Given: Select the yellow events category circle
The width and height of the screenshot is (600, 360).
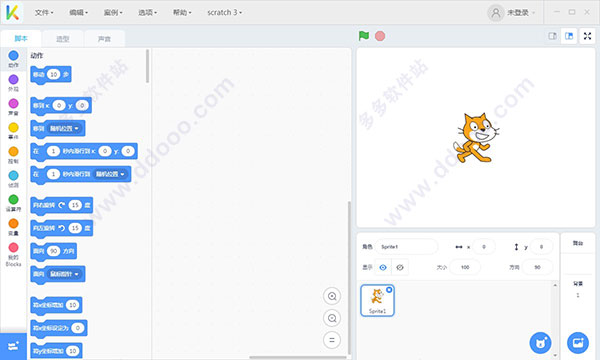Looking at the screenshot, I should tap(13, 127).
